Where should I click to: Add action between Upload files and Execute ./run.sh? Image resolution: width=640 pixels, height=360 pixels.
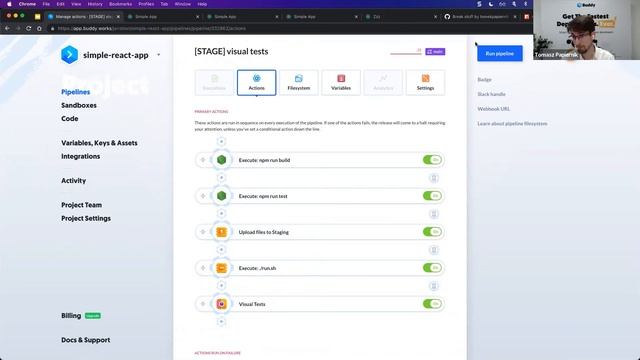click(x=221, y=249)
